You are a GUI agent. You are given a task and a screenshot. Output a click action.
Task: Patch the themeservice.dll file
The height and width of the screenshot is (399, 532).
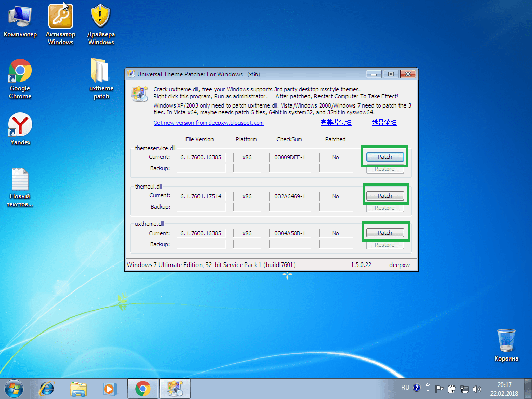[x=384, y=156]
